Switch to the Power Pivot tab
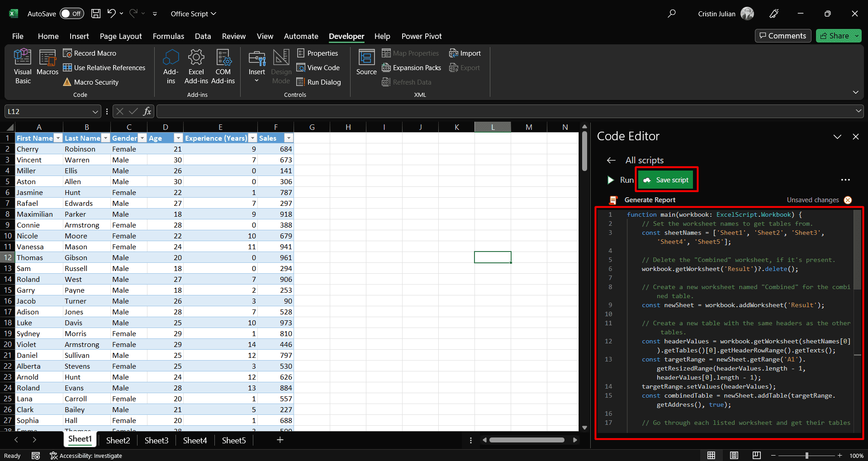This screenshot has width=868, height=461. click(421, 36)
